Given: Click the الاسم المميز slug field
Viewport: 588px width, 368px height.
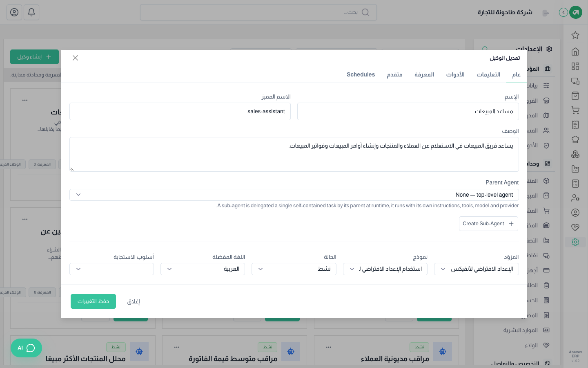Looking at the screenshot, I should (x=180, y=112).
